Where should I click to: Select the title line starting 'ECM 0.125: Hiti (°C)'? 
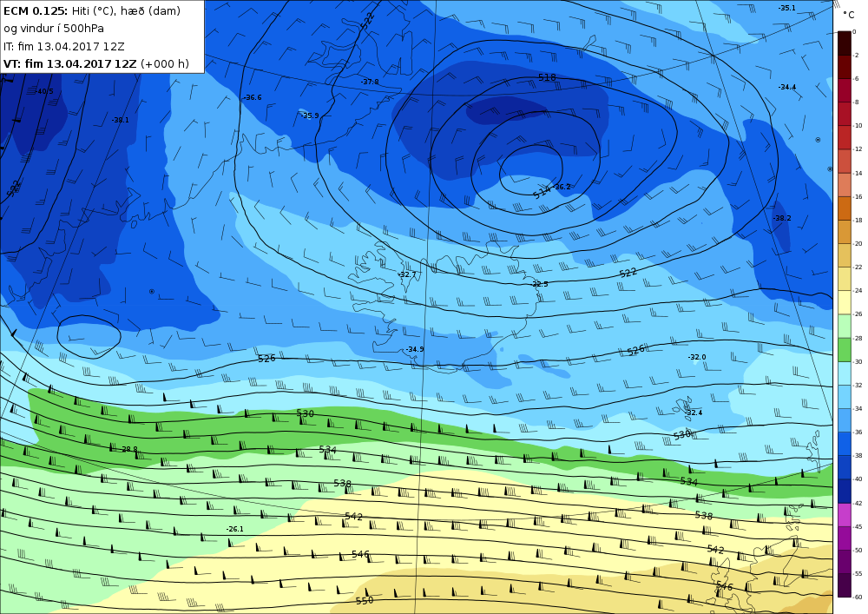(92, 11)
